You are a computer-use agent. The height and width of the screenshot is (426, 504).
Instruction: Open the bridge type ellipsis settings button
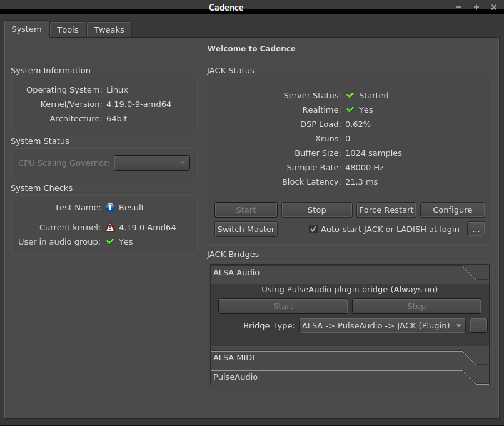[x=478, y=325]
